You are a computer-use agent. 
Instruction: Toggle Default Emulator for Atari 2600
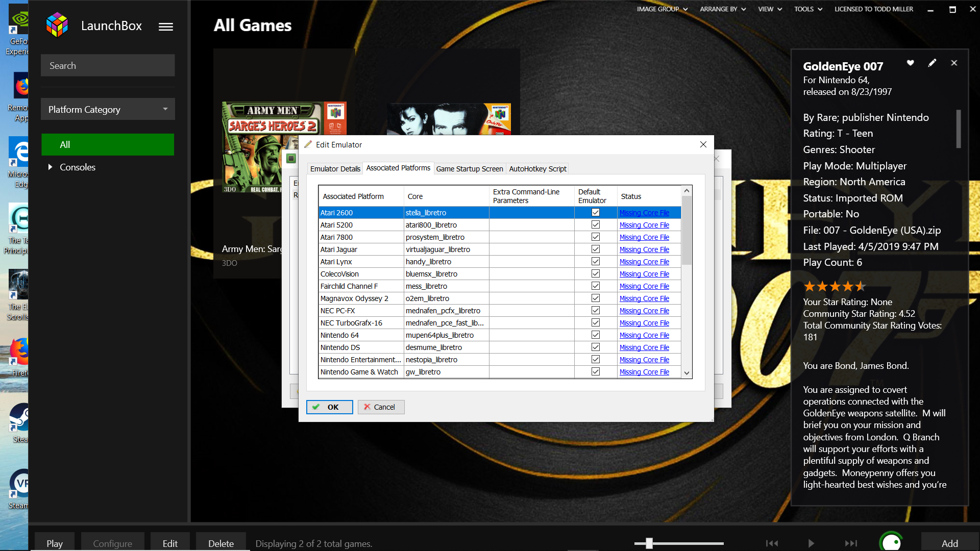coord(595,212)
